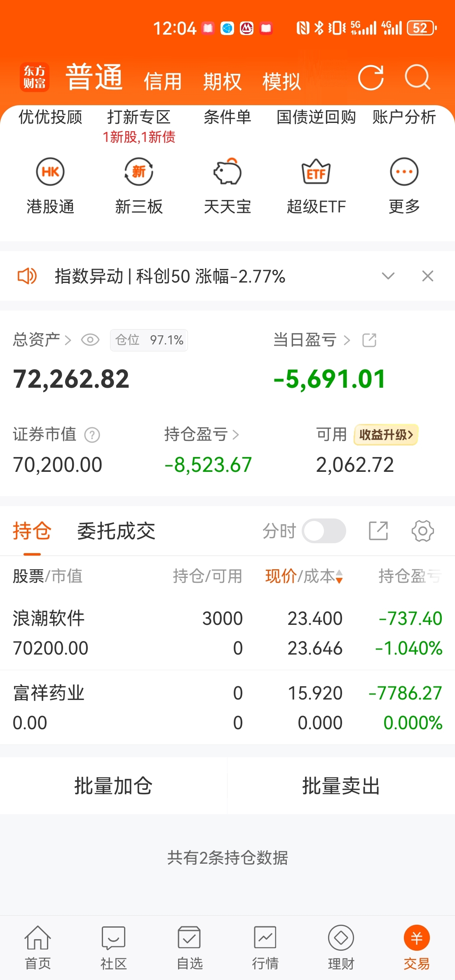Click 股票/市值 column header
The image size is (455, 980).
click(x=47, y=576)
